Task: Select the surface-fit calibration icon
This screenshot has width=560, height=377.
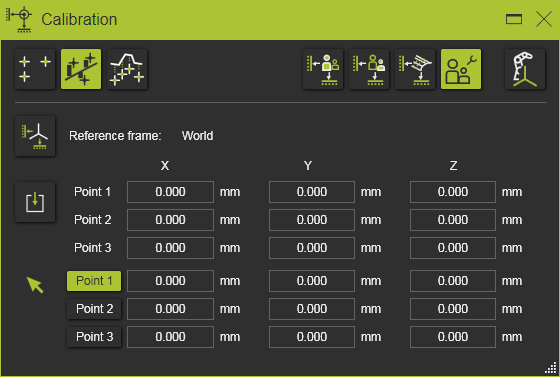Action: click(x=127, y=69)
